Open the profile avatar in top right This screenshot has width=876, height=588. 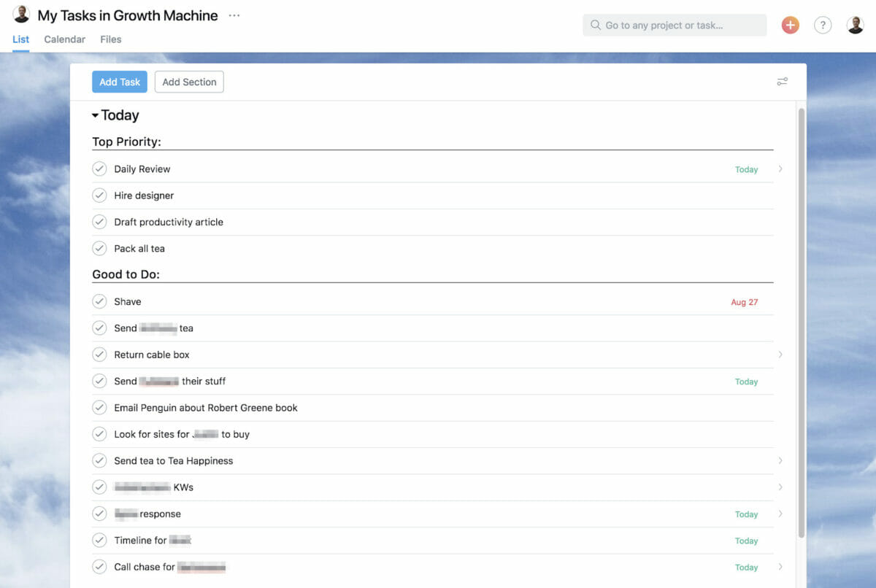point(855,25)
